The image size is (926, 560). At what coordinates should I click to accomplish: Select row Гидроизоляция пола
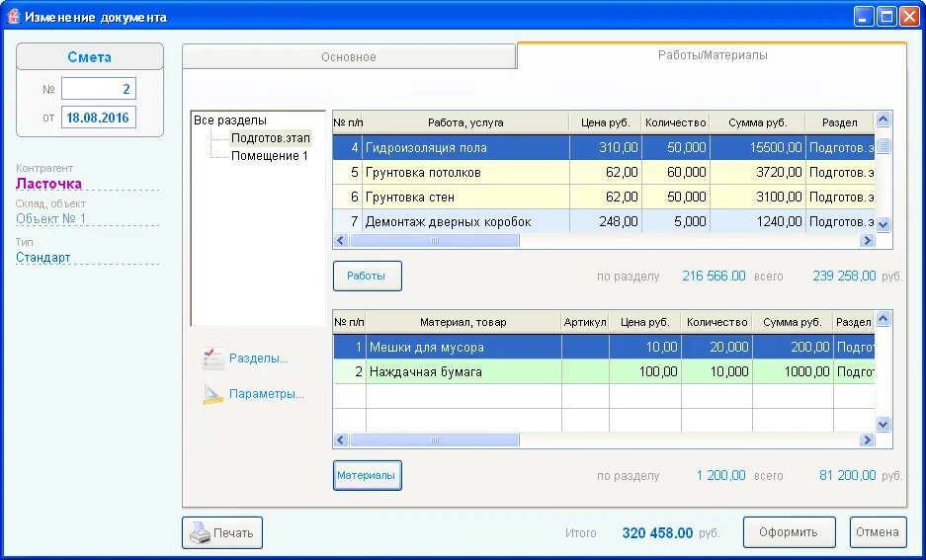point(604,147)
